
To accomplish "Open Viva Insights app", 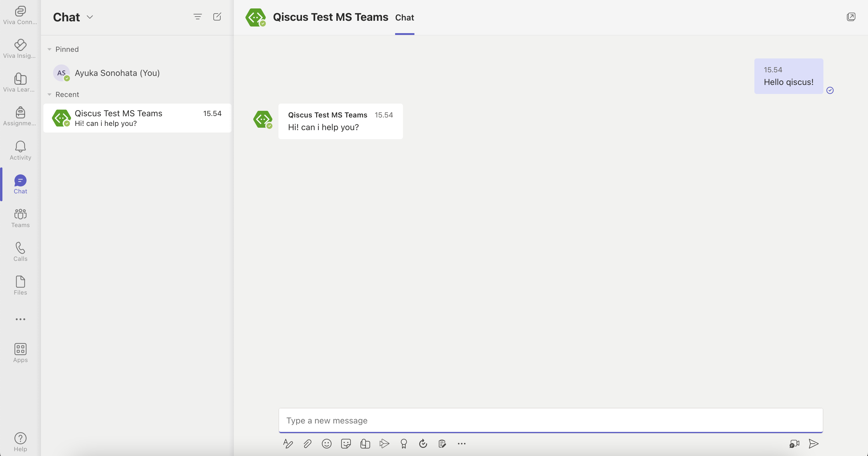I will coord(20,49).
